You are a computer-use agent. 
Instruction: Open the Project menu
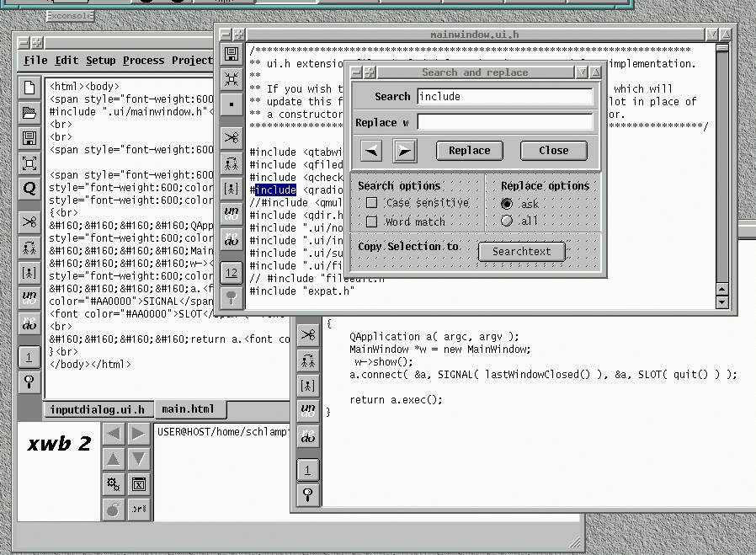tap(193, 61)
